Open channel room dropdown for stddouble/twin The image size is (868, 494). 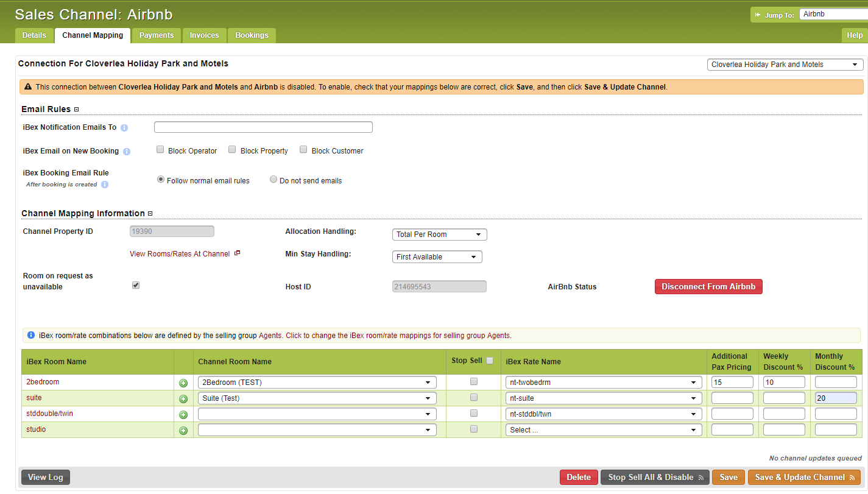click(x=317, y=414)
